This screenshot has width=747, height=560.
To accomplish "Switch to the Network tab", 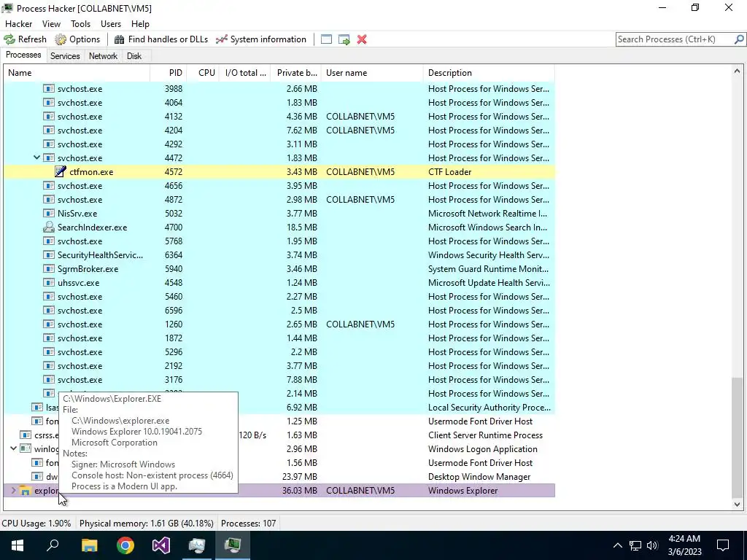I will (x=103, y=56).
